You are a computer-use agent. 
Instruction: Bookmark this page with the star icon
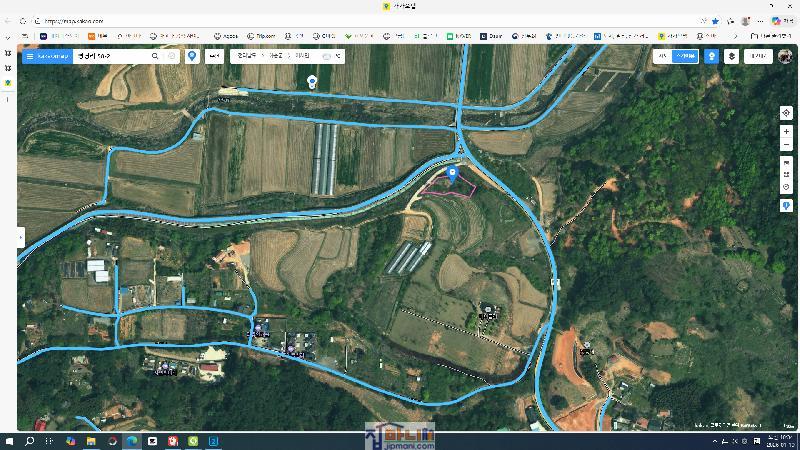715,20
